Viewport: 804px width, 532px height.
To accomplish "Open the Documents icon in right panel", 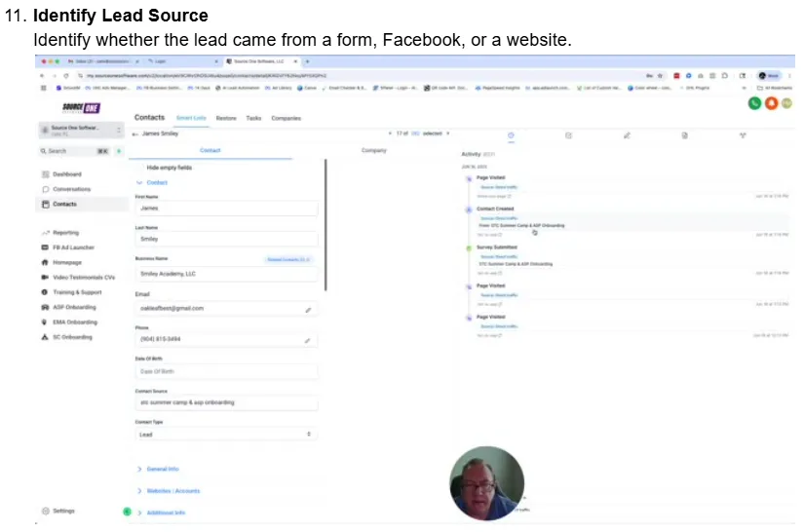I will click(x=685, y=134).
